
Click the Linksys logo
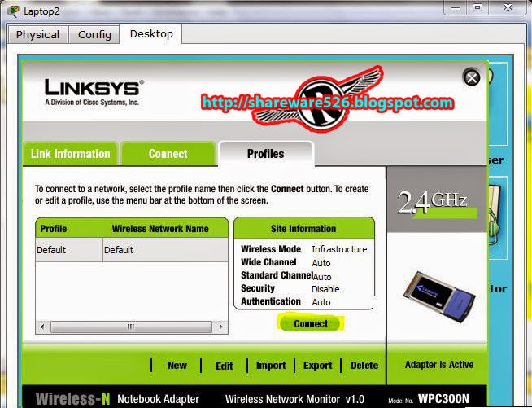pyautogui.click(x=94, y=92)
